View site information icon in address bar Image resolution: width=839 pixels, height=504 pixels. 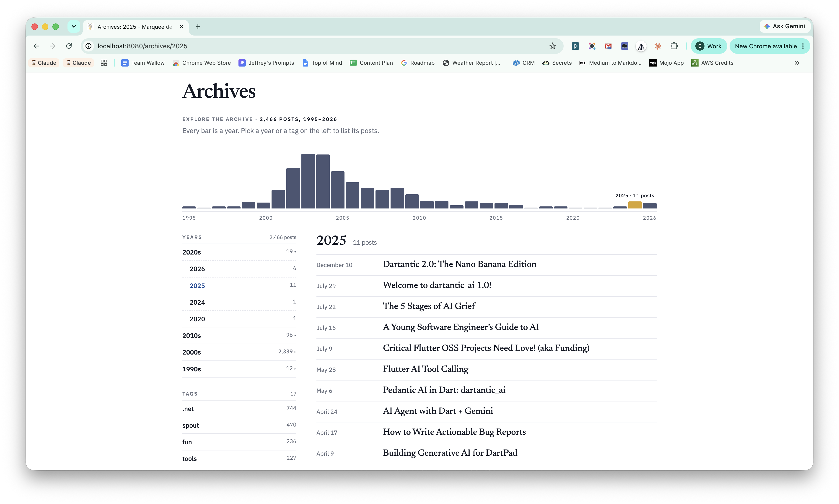pyautogui.click(x=88, y=46)
